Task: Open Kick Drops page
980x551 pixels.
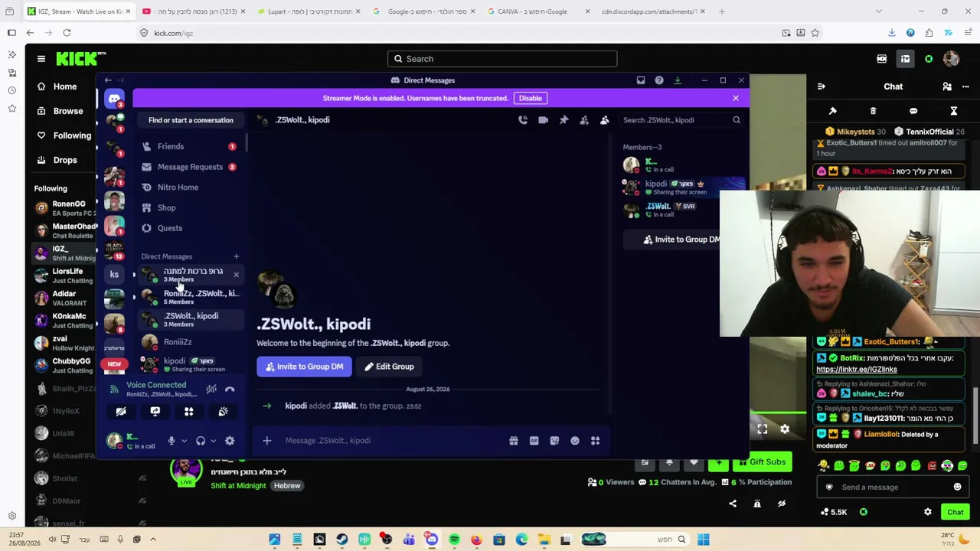Action: (x=57, y=160)
